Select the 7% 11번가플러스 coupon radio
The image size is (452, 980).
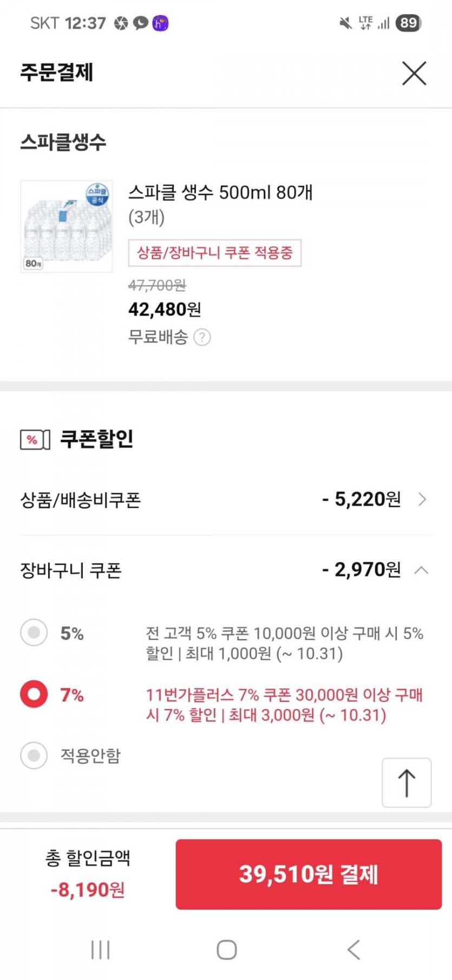click(34, 695)
